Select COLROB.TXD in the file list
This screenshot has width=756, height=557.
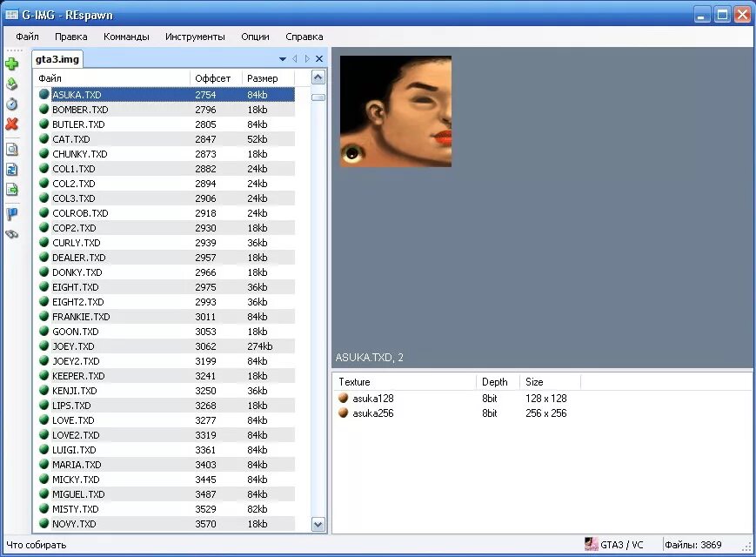click(164, 213)
